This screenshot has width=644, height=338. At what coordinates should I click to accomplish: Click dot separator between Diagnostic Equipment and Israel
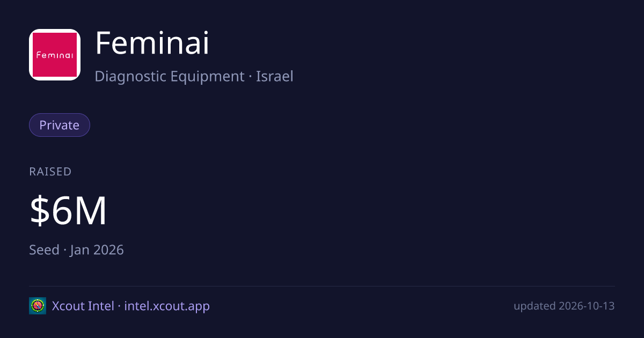click(250, 77)
